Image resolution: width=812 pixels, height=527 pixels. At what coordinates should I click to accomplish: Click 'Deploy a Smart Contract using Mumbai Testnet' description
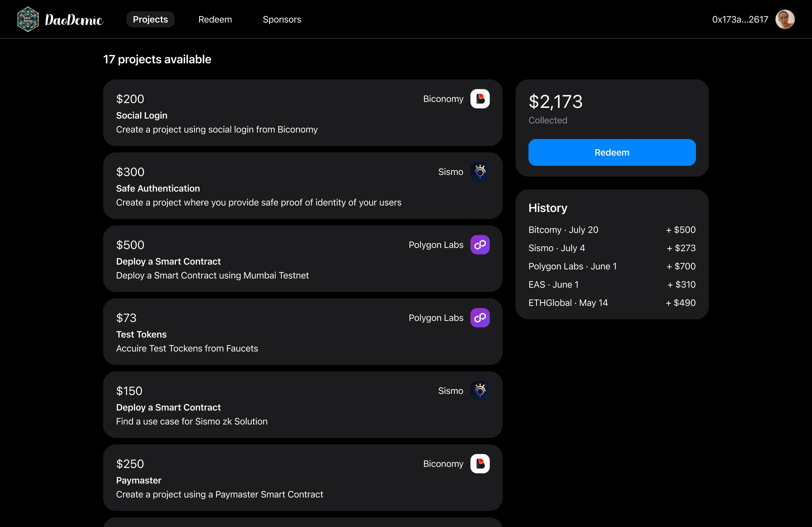(212, 275)
